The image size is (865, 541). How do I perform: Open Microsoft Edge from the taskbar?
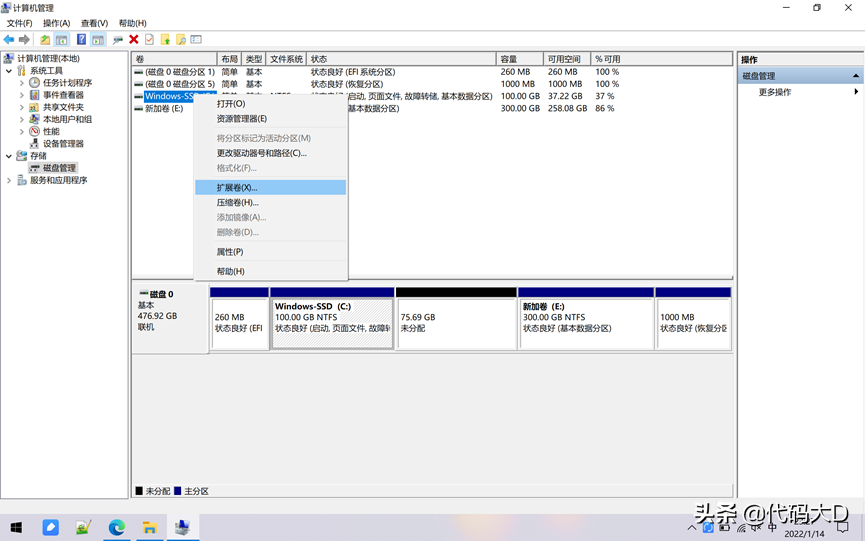(117, 527)
